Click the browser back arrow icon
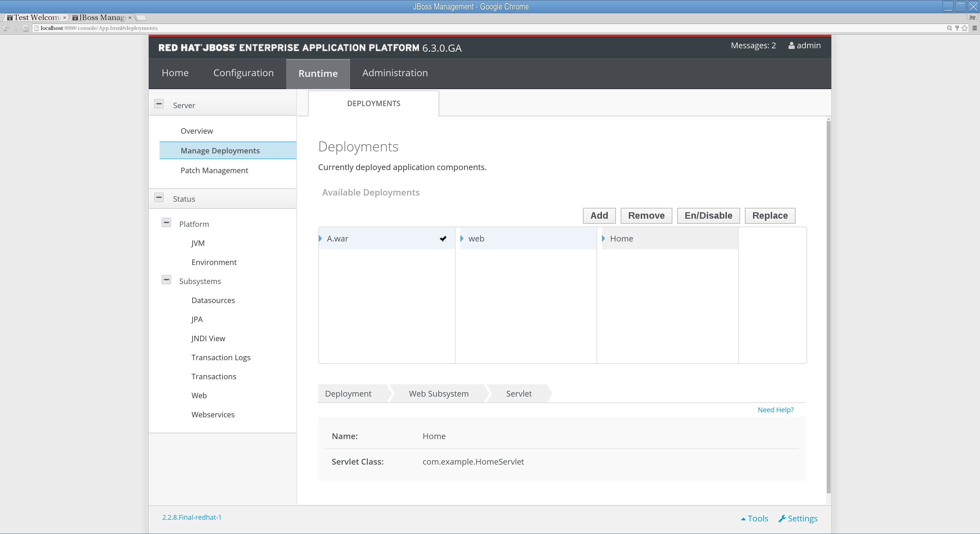The width and height of the screenshot is (980, 534). [x=6, y=28]
